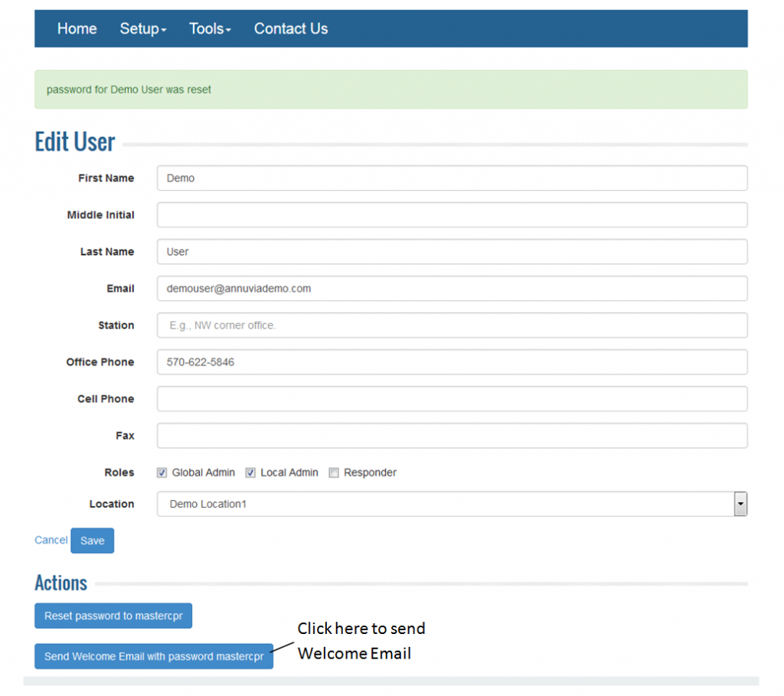
Task: Save the user details
Action: [x=92, y=541]
